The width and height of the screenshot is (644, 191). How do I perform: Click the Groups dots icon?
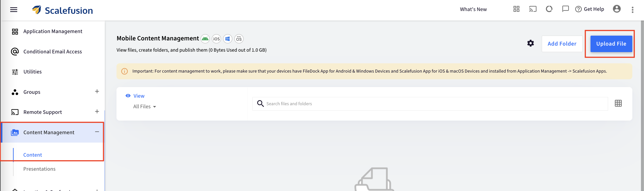[x=15, y=92]
